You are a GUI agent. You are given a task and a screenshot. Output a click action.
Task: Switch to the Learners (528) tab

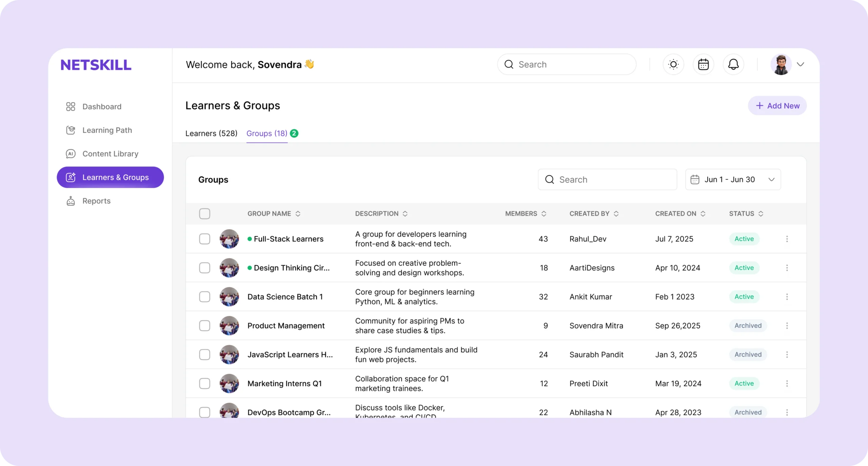(211, 134)
